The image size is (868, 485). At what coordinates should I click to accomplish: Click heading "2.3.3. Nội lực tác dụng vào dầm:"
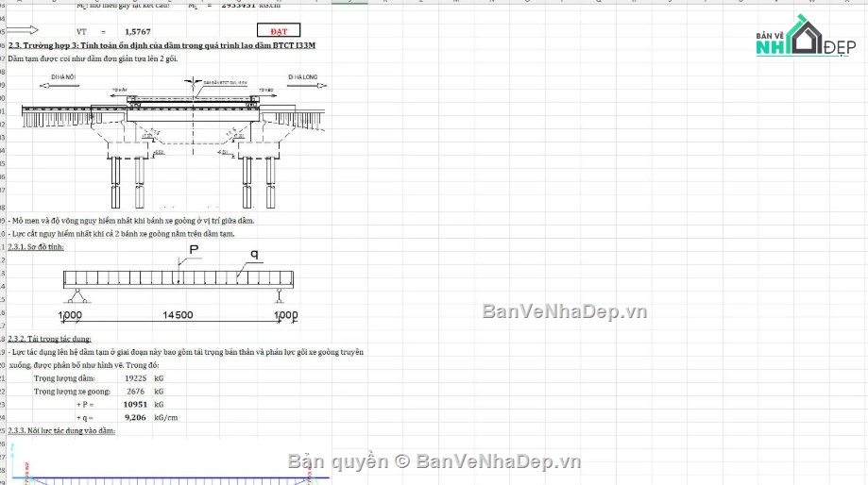tap(61, 430)
